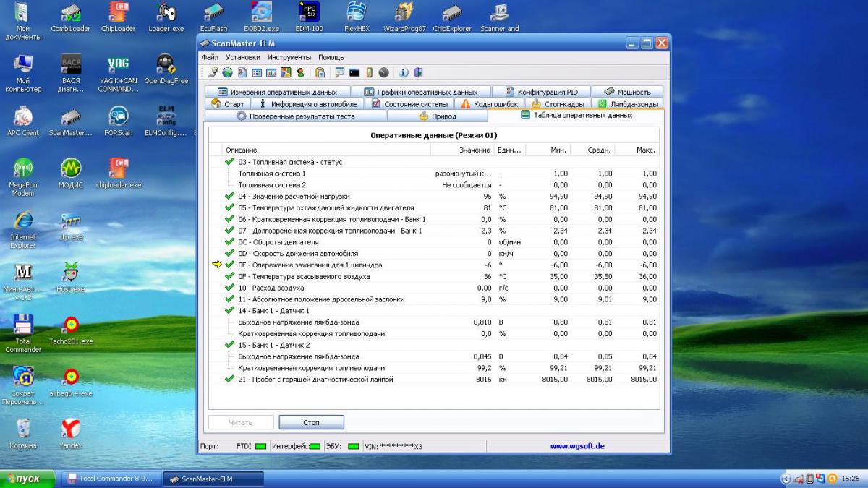The height and width of the screenshot is (488, 868).
Task: Click the FORScan desktop icon
Action: (118, 122)
